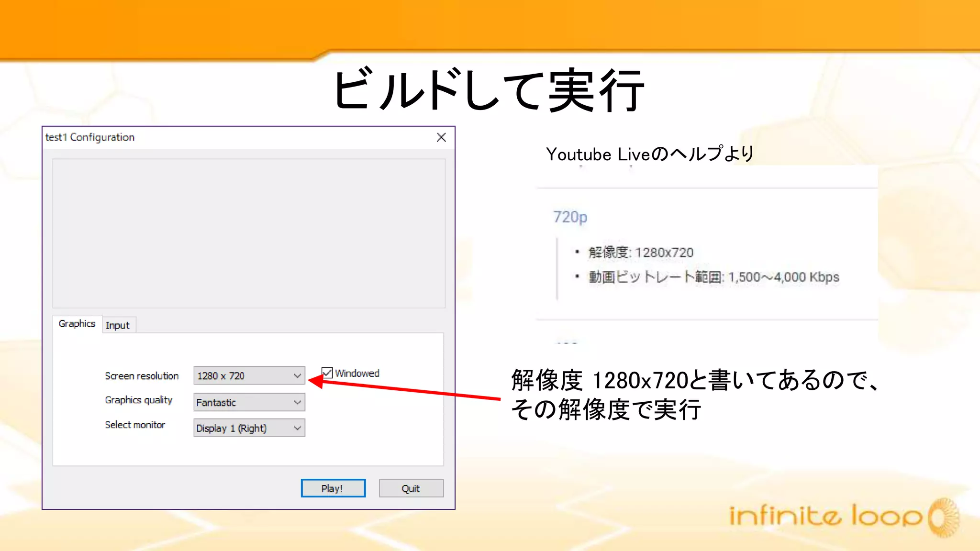Click the Quit button
This screenshot has height=551, width=980.
point(411,488)
